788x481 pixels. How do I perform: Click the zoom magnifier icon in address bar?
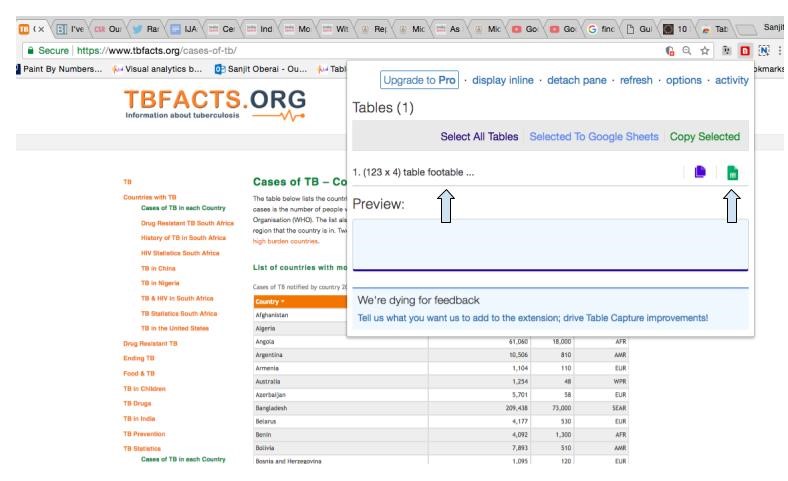click(x=686, y=51)
